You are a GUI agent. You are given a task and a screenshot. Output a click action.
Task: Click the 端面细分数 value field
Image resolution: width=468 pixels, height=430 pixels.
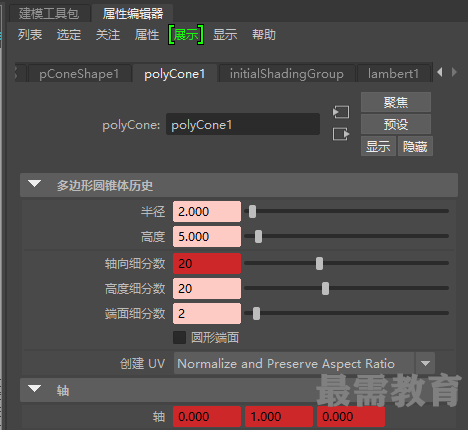207,313
